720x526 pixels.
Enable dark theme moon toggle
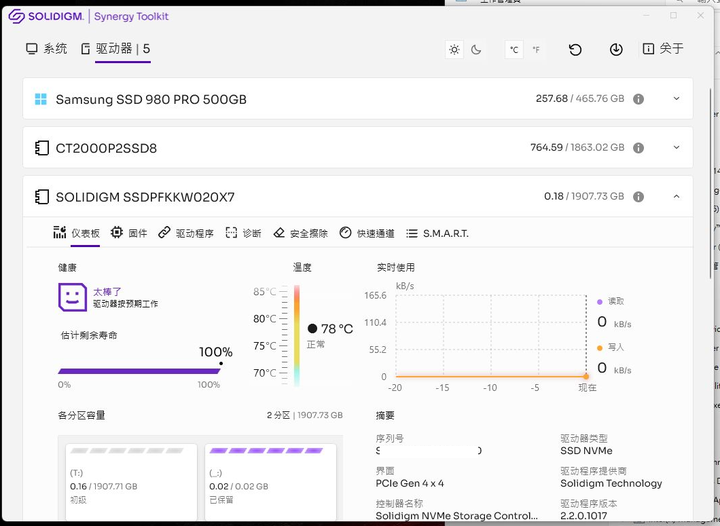[x=476, y=50]
